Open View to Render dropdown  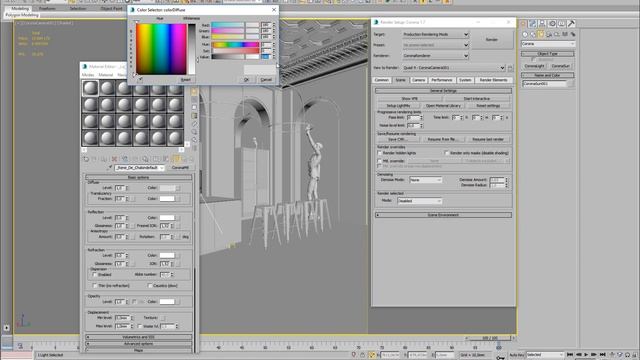point(453,68)
